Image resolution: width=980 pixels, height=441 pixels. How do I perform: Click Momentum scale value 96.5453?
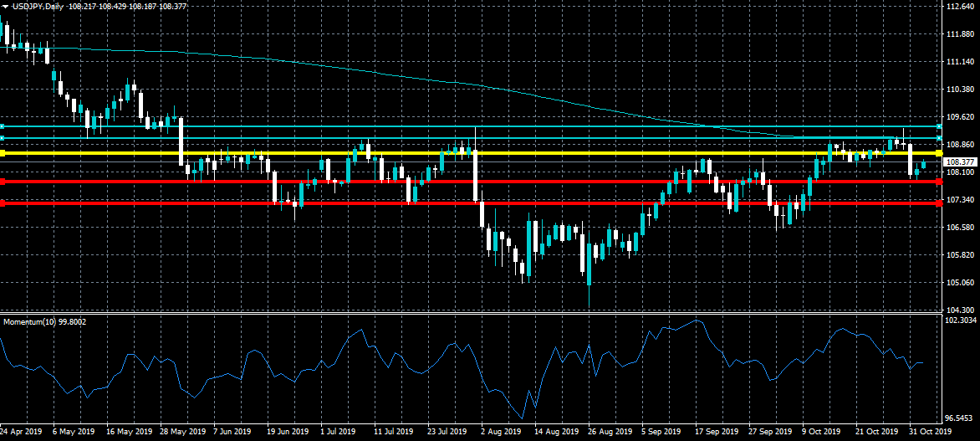pos(961,418)
